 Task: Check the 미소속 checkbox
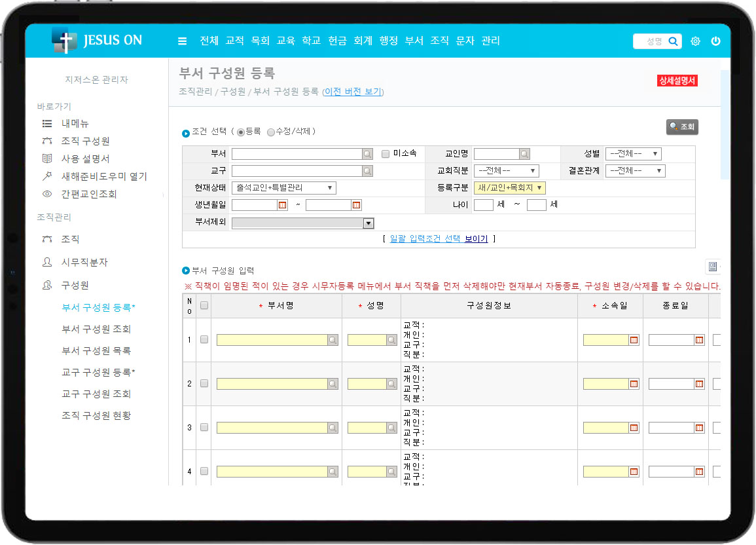coord(386,154)
